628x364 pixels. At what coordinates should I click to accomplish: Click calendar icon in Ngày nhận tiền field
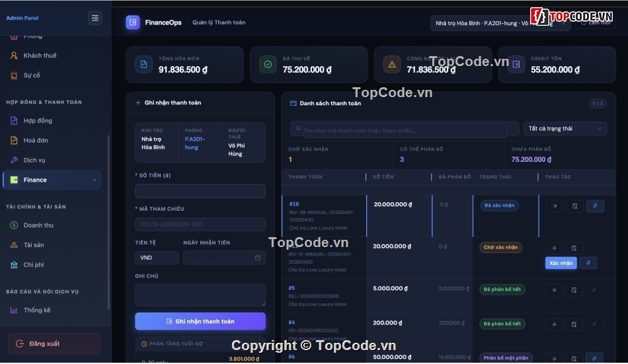tap(258, 258)
